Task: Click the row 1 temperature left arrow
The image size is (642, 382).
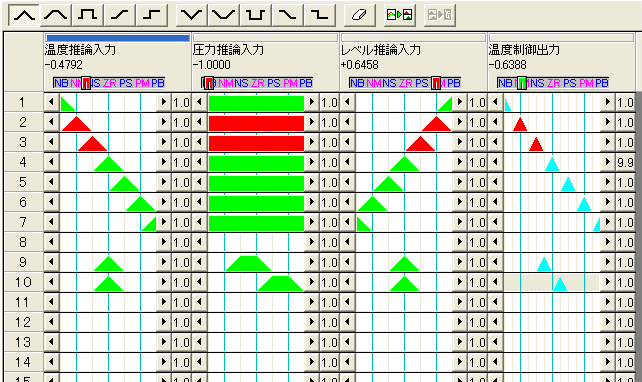Action: pos(51,102)
